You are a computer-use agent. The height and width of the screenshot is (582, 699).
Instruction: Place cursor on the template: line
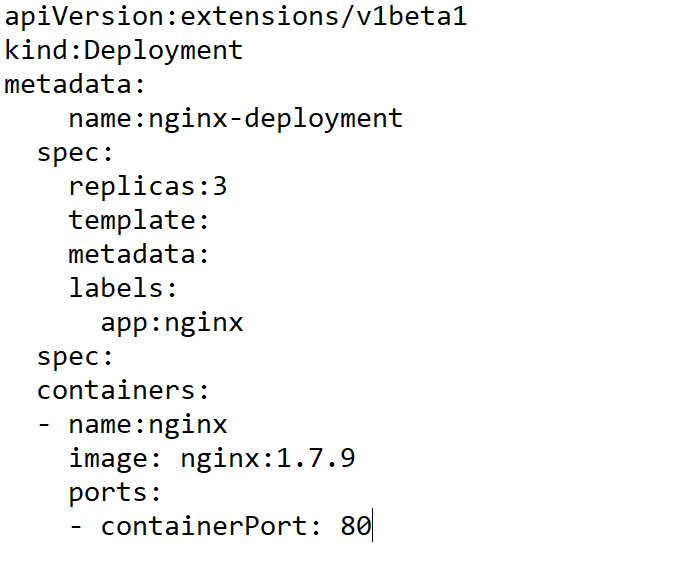tap(139, 221)
